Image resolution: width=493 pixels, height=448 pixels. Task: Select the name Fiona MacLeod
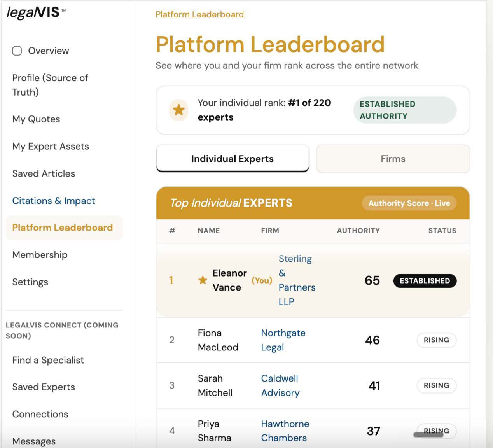pyautogui.click(x=218, y=340)
